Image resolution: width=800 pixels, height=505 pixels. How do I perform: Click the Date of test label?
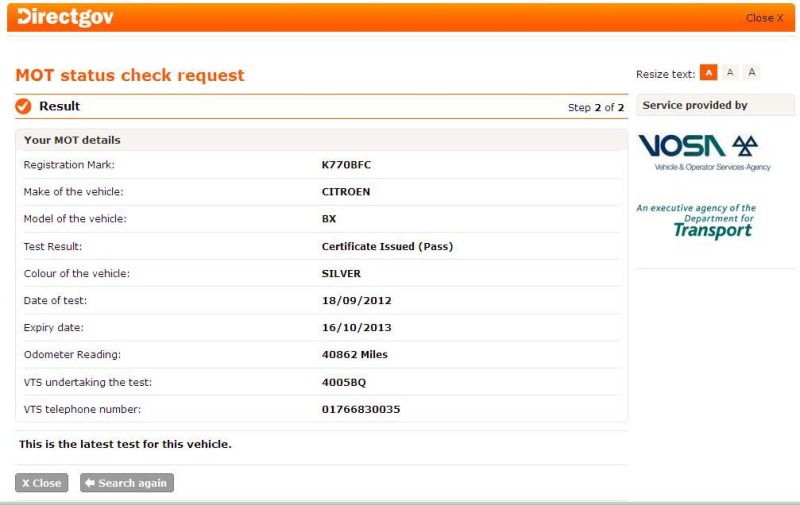coord(55,300)
